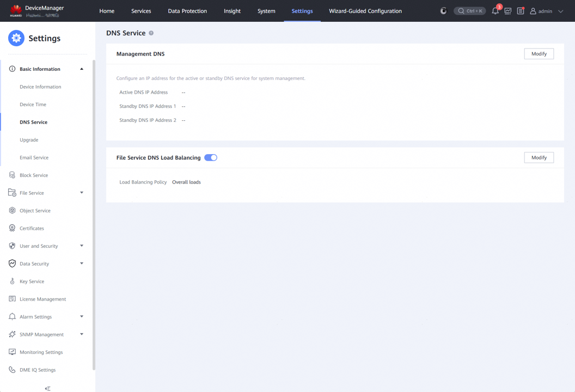Click the theme switch moon icon
This screenshot has width=575, height=392.
443,11
